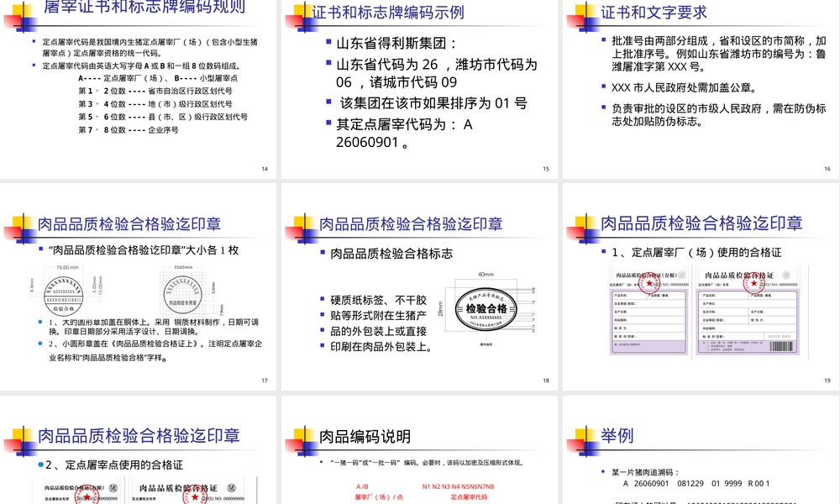
Task: Click line 第 5、6 位数 县级行政区划代号
Action: 163,117
